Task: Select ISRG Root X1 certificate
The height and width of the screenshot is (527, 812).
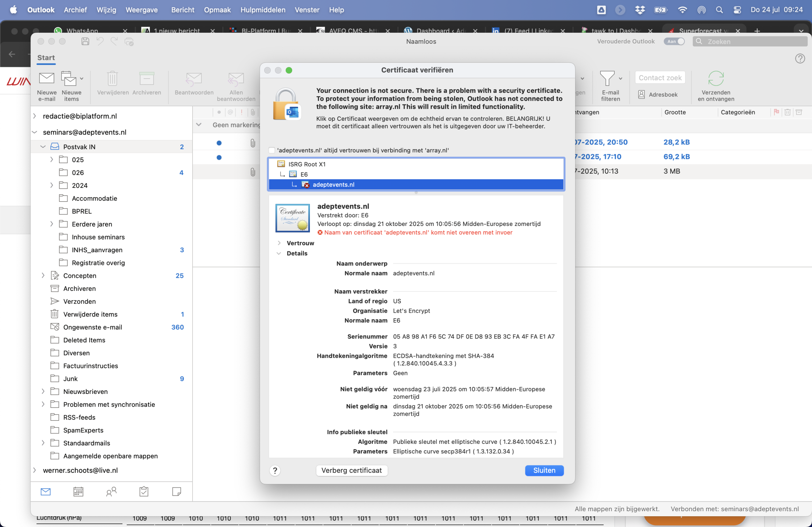Action: (x=307, y=164)
